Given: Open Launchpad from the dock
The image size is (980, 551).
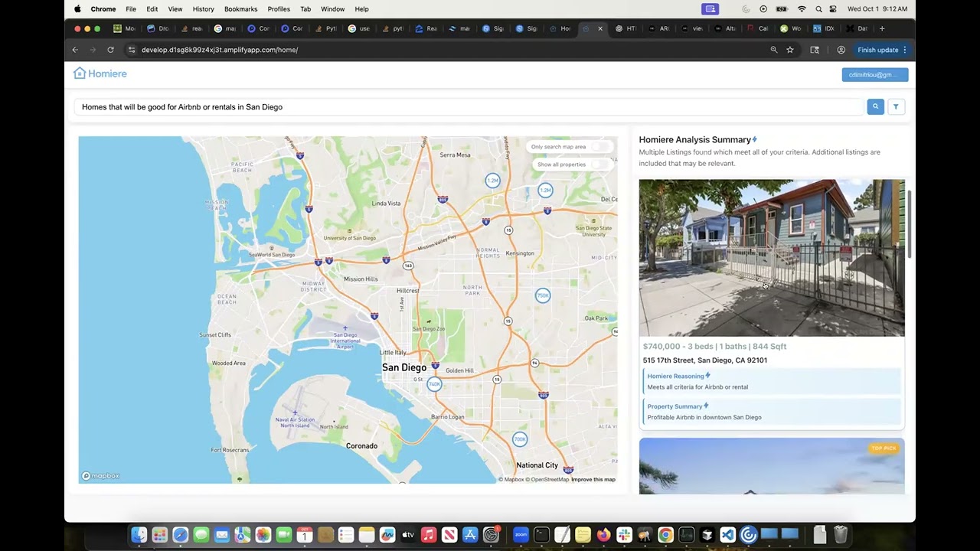Looking at the screenshot, I should point(159,535).
